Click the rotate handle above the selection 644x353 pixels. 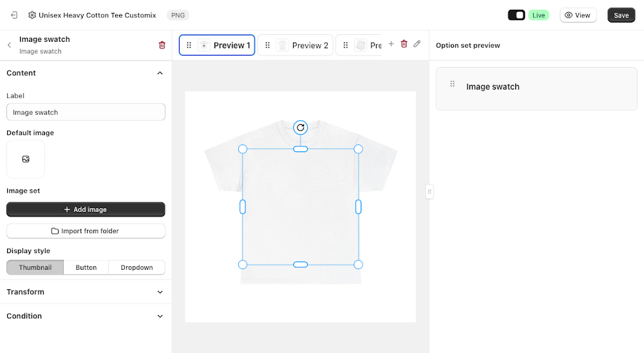click(x=301, y=128)
